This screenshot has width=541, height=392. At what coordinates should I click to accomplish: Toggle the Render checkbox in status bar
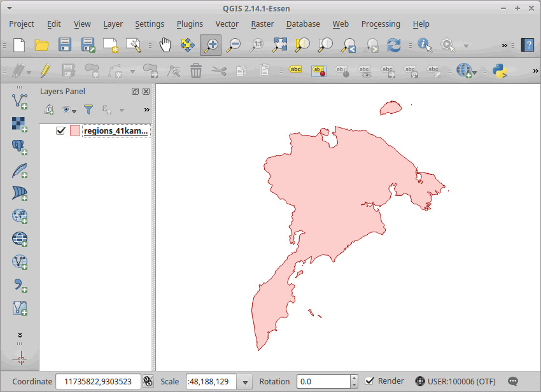[x=370, y=381]
